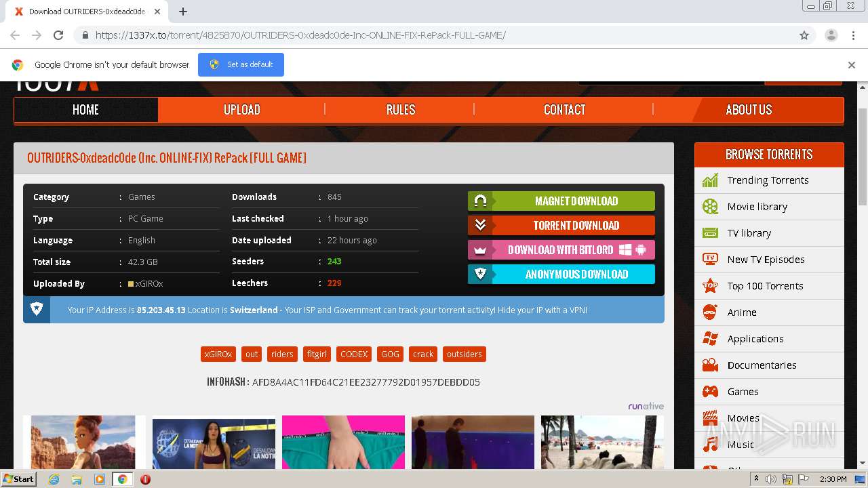Open uploader xGIROx profile link

point(149,284)
